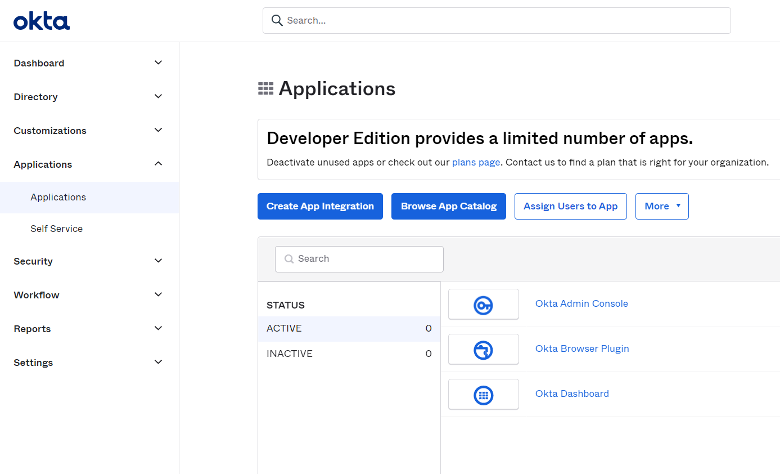Open the plans page link
The height and width of the screenshot is (475, 780).
pos(475,162)
